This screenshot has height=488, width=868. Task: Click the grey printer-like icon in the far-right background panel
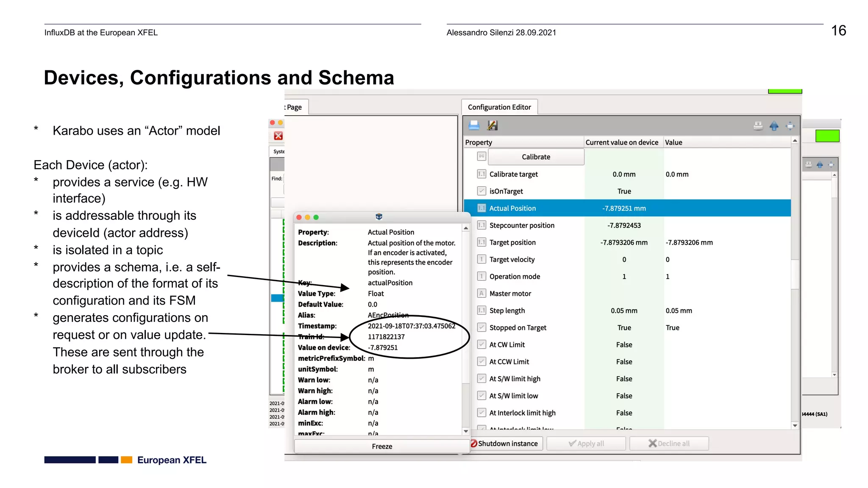click(808, 165)
